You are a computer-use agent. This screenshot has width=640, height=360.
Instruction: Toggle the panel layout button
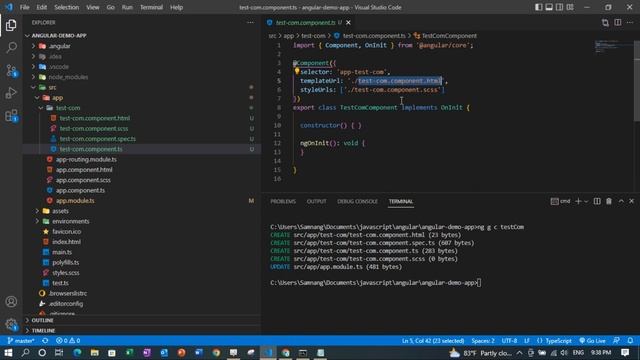549,7
